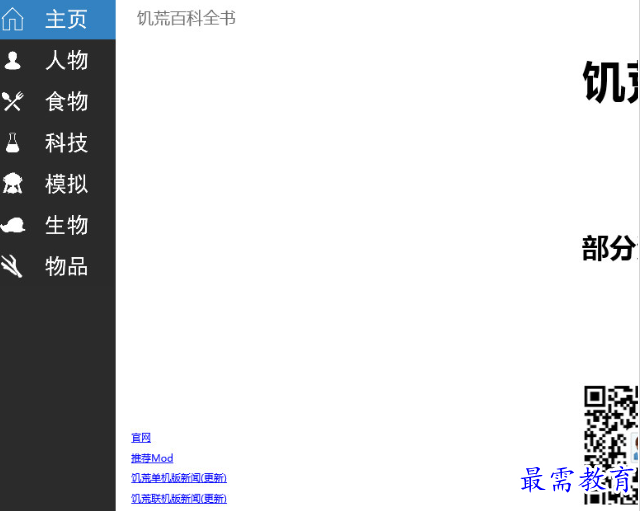Go to the 科技 technology section
This screenshot has height=511, width=642.
[x=58, y=142]
